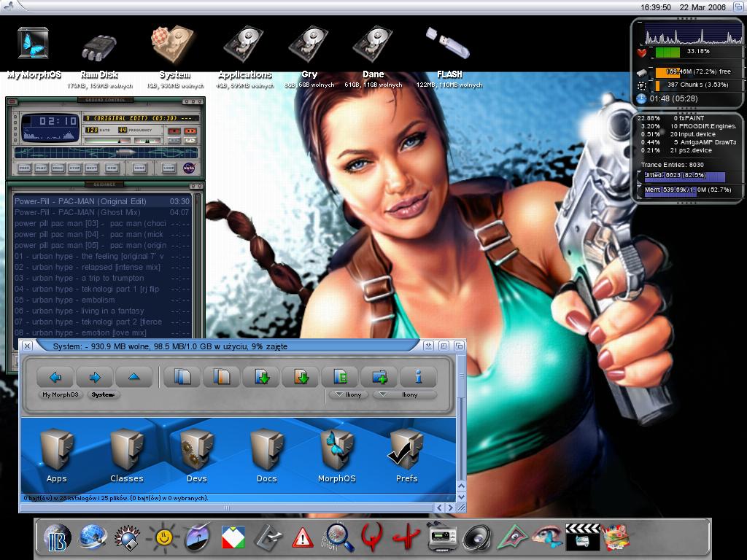The height and width of the screenshot is (560, 747).
Task: Open the second wider Ikony dropdown
Action: (x=404, y=394)
